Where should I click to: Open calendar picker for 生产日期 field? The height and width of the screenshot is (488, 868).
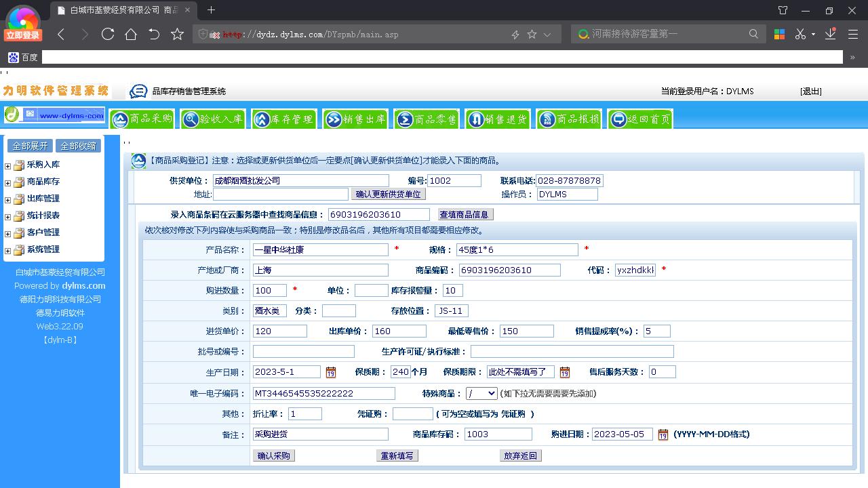click(332, 371)
